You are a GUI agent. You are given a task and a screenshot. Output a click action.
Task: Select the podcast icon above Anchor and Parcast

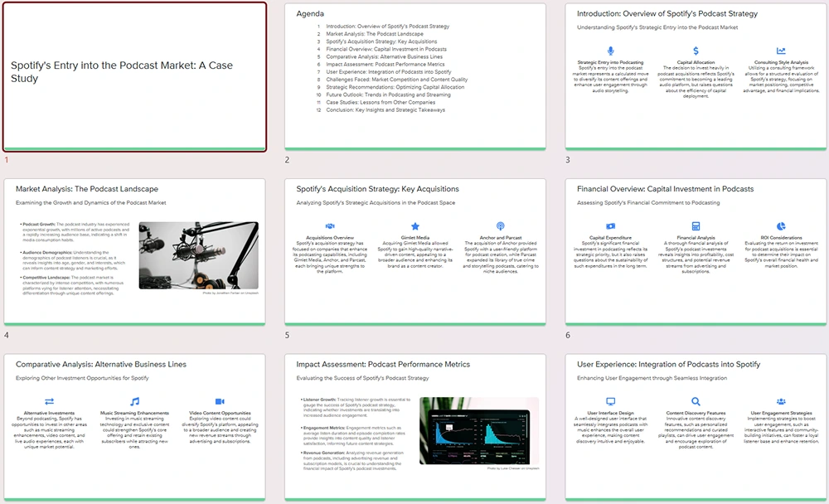[500, 226]
